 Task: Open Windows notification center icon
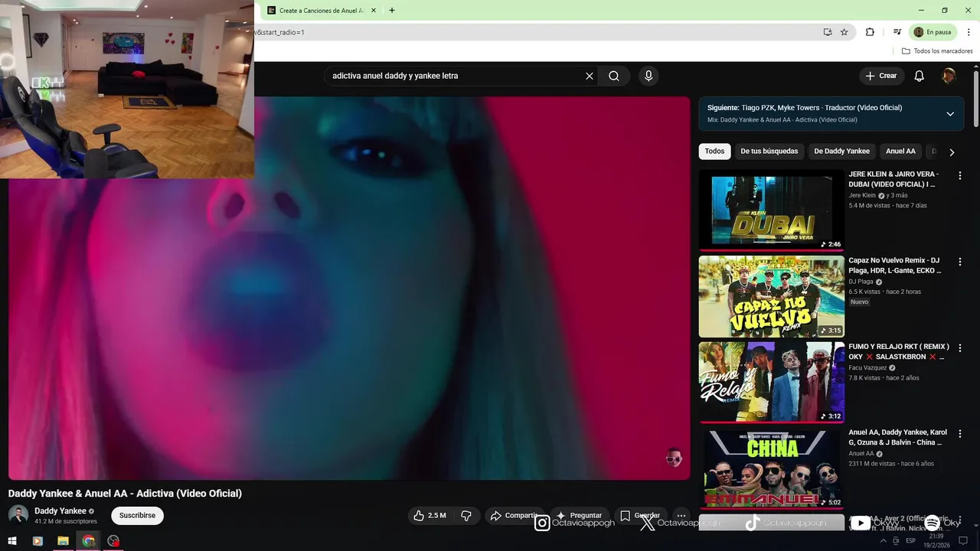tap(964, 541)
